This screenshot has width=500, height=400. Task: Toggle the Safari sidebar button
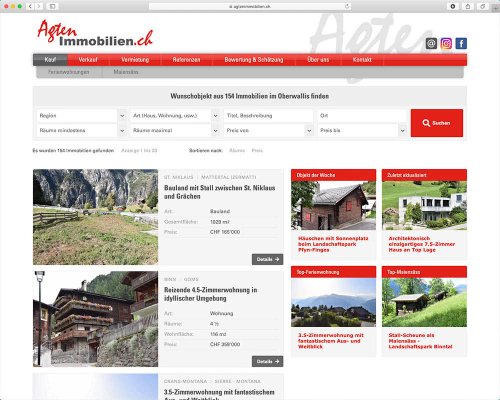tap(52, 6)
